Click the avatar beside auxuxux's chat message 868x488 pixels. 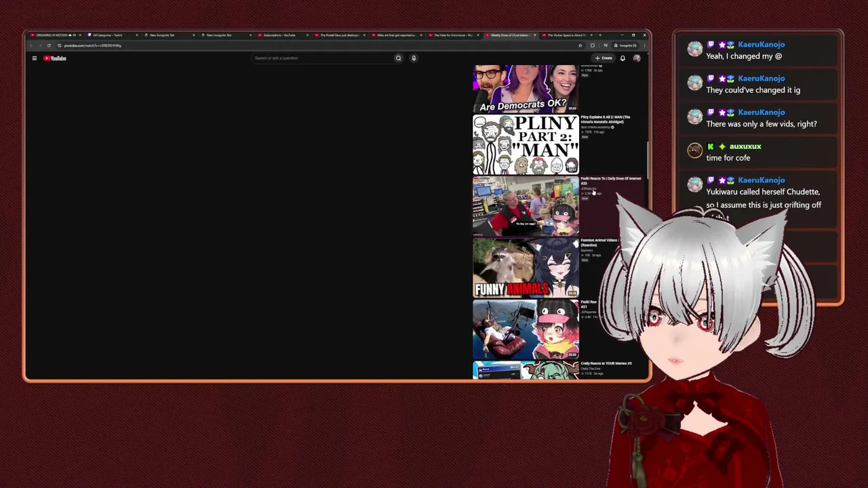[x=694, y=150]
